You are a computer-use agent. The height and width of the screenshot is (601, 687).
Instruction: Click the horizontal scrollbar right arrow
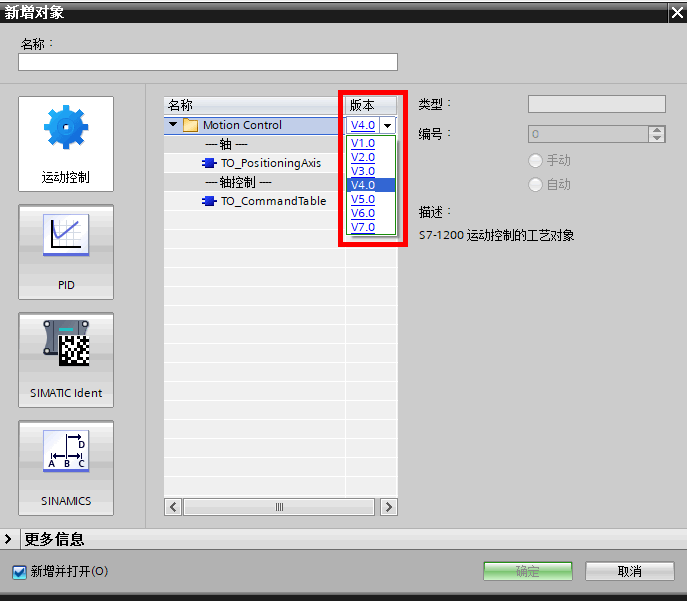[x=389, y=507]
